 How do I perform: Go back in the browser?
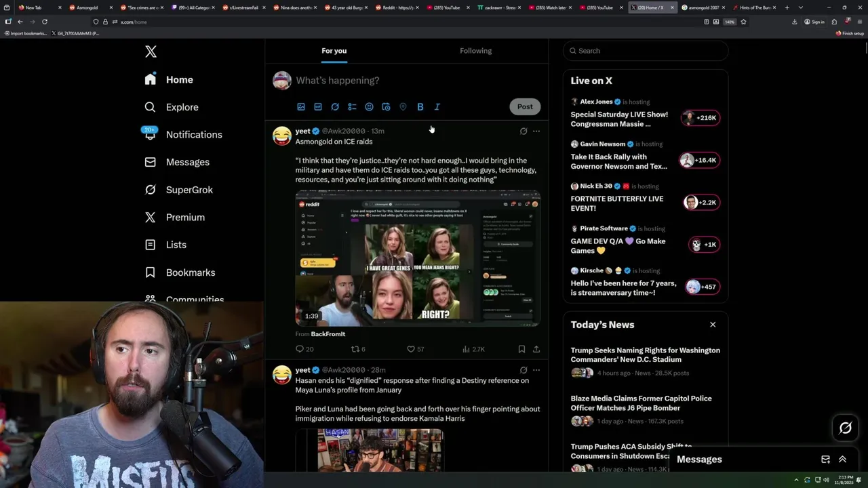(20, 22)
